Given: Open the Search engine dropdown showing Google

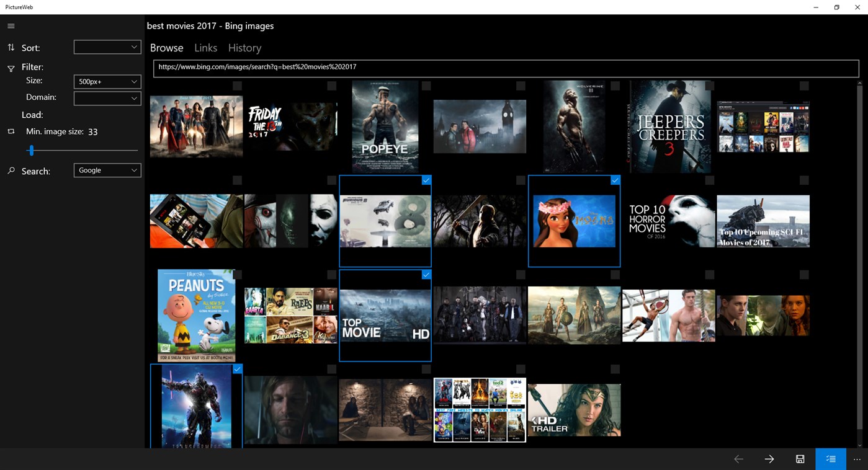Looking at the screenshot, I should [x=107, y=170].
